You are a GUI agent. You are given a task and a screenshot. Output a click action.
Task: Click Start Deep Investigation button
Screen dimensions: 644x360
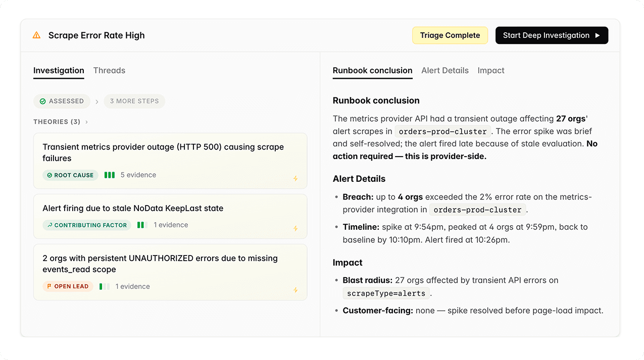coord(552,35)
